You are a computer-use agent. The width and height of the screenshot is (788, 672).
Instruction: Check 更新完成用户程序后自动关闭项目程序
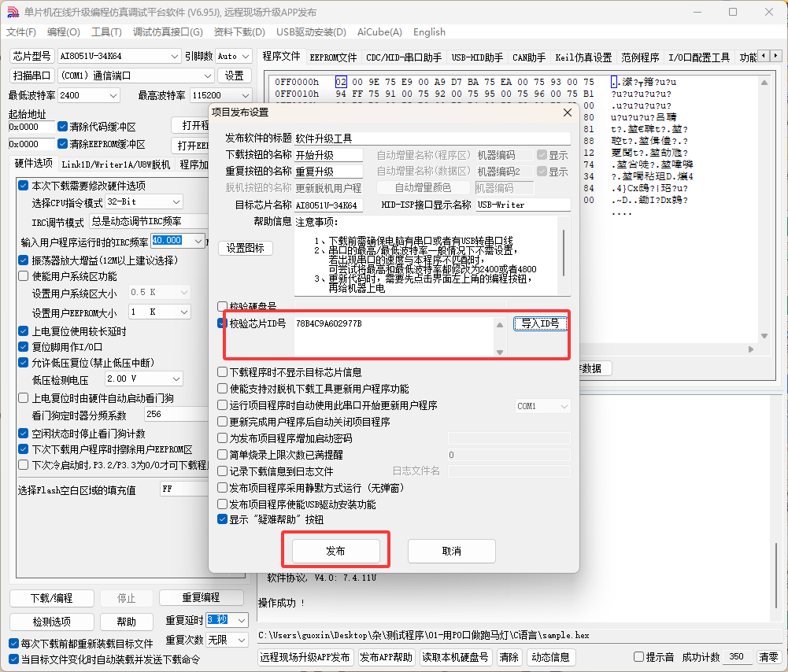(222, 422)
